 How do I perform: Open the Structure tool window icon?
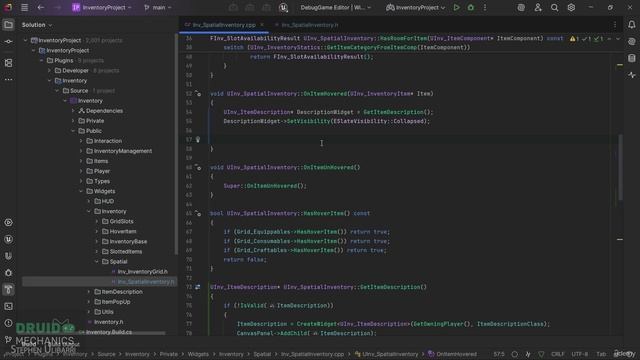pos(8,63)
